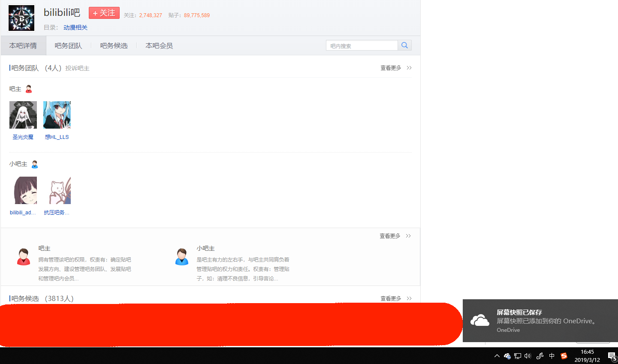Open the volume speaker tray icon
The width and height of the screenshot is (618, 364).
point(528,356)
